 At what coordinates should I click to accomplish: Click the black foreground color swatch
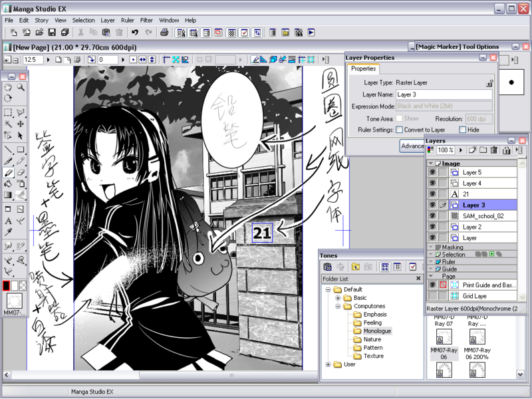pyautogui.click(x=6, y=286)
